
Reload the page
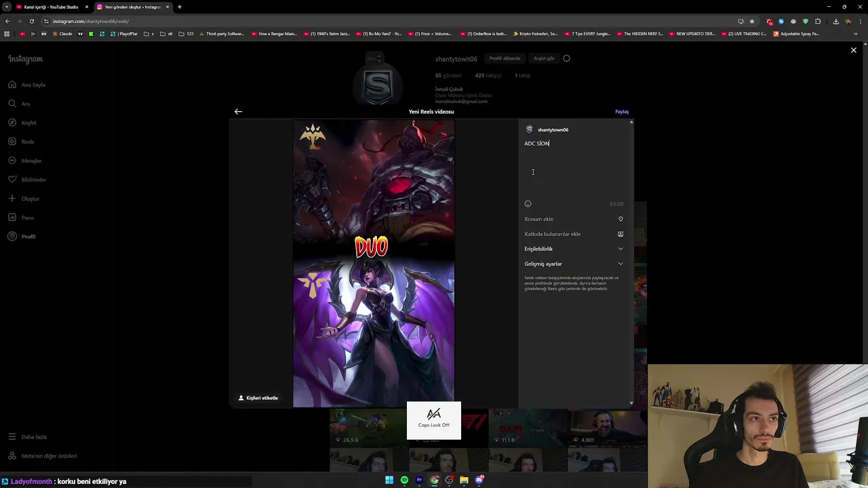[31, 21]
